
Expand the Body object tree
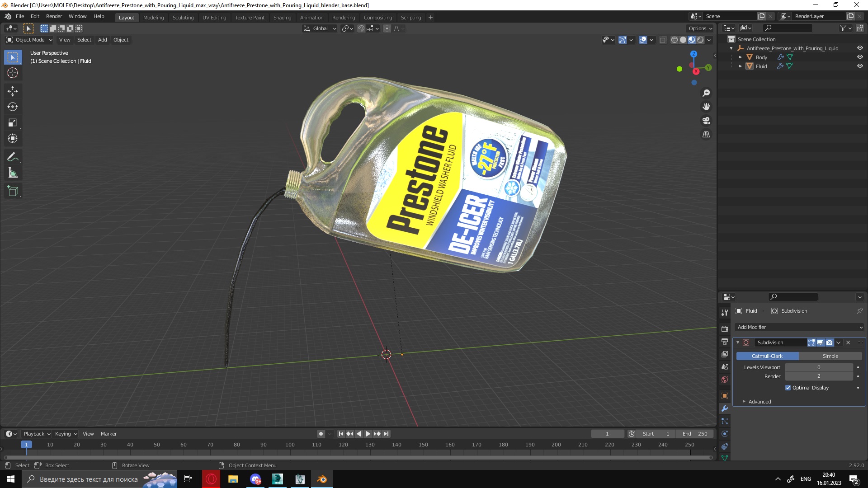[x=741, y=57]
